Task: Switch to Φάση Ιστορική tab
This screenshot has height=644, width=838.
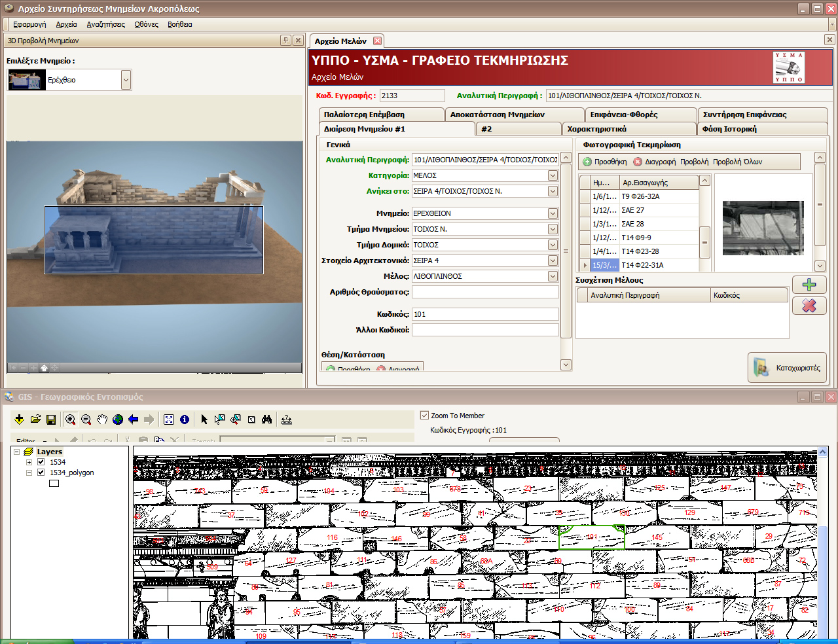Action: click(x=762, y=129)
